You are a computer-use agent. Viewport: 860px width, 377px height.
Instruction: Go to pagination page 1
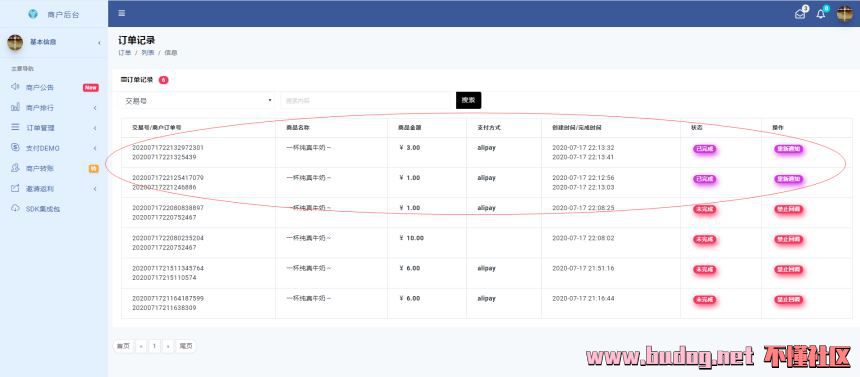155,346
